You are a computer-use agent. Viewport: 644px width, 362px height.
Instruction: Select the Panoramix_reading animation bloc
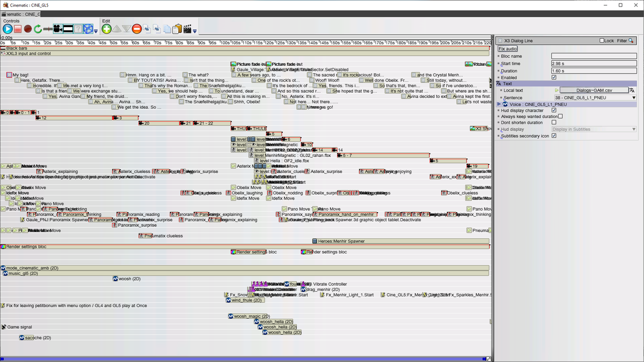(138, 215)
